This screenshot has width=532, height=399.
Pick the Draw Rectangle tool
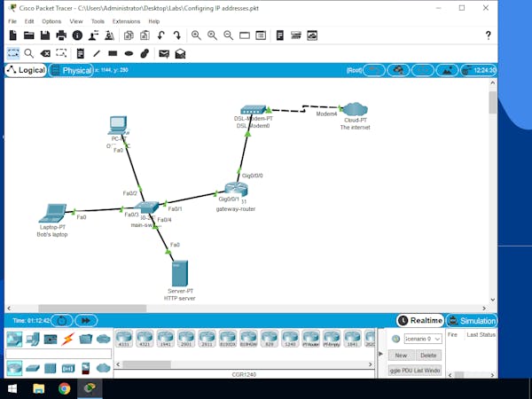(x=113, y=53)
